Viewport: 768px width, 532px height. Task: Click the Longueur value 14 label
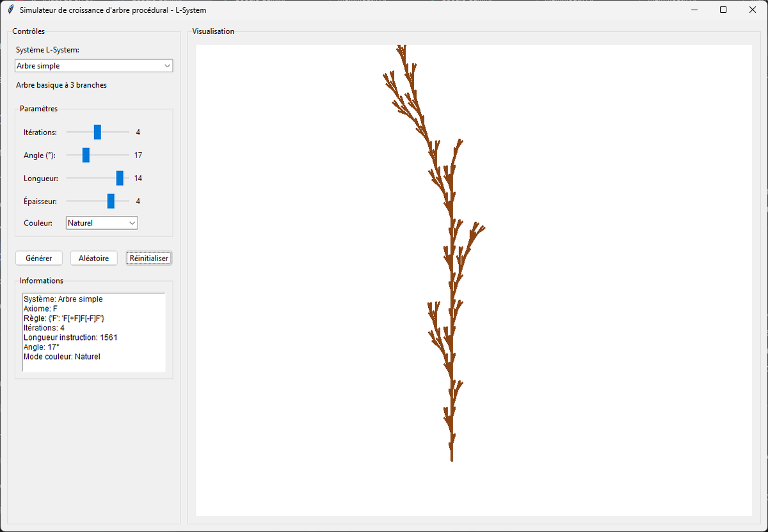(x=138, y=178)
